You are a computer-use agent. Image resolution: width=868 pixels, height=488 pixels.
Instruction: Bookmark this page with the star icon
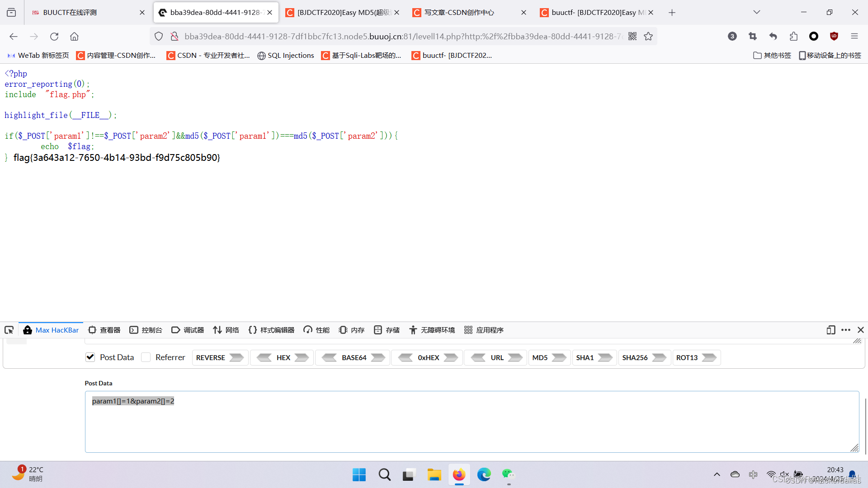click(648, 36)
